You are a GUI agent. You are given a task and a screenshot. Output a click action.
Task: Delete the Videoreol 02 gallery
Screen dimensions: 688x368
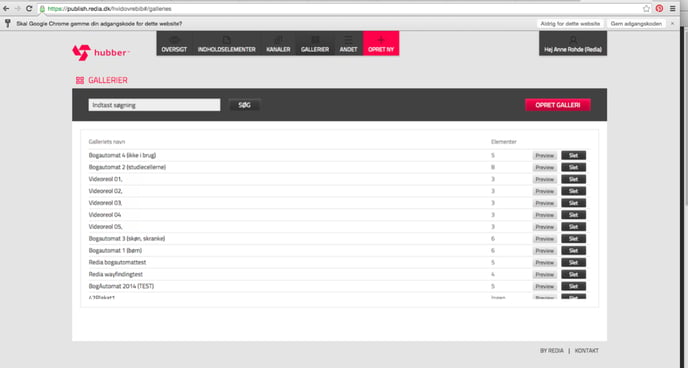[x=573, y=191]
